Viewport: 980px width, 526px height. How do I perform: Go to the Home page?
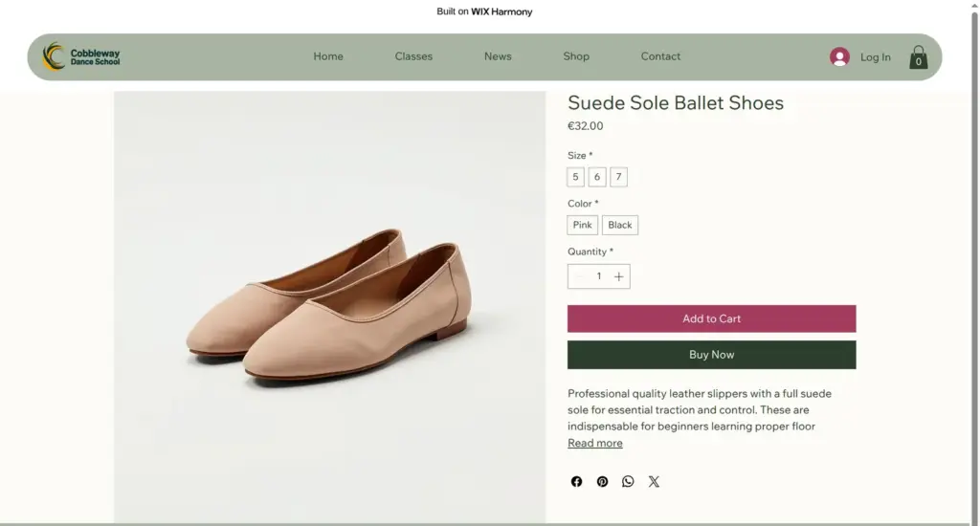(x=328, y=56)
